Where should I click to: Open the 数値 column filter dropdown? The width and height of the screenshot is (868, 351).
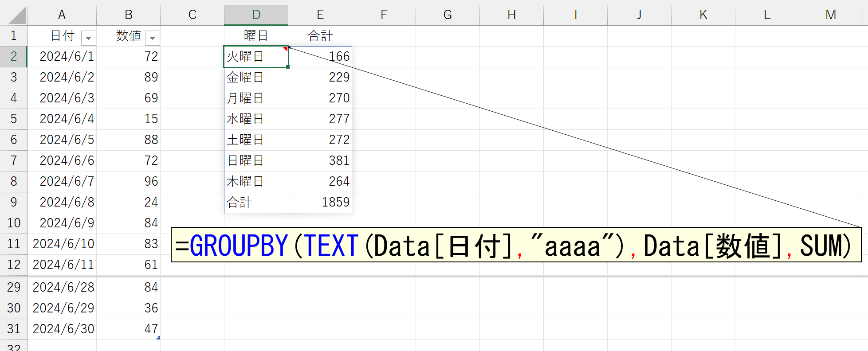pos(153,38)
